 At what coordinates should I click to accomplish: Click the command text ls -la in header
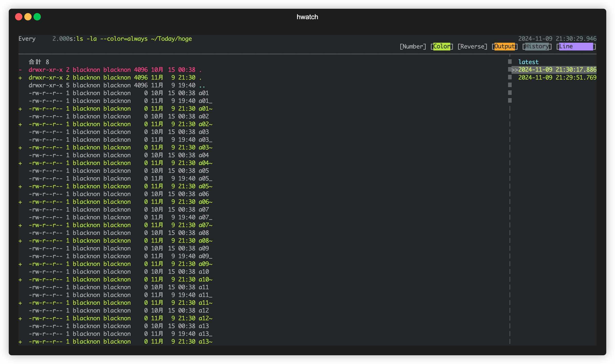pos(86,39)
